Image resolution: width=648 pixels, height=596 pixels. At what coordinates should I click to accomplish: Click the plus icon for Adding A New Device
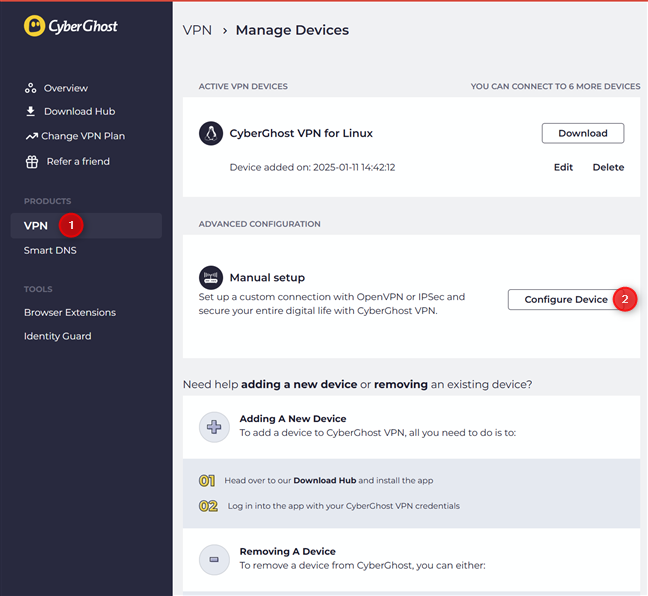(214, 427)
